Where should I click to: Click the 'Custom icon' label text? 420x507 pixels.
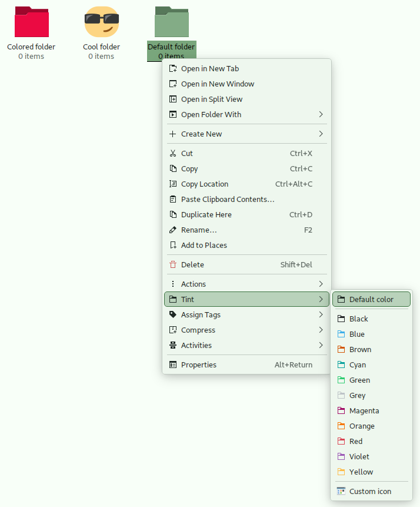(x=370, y=491)
